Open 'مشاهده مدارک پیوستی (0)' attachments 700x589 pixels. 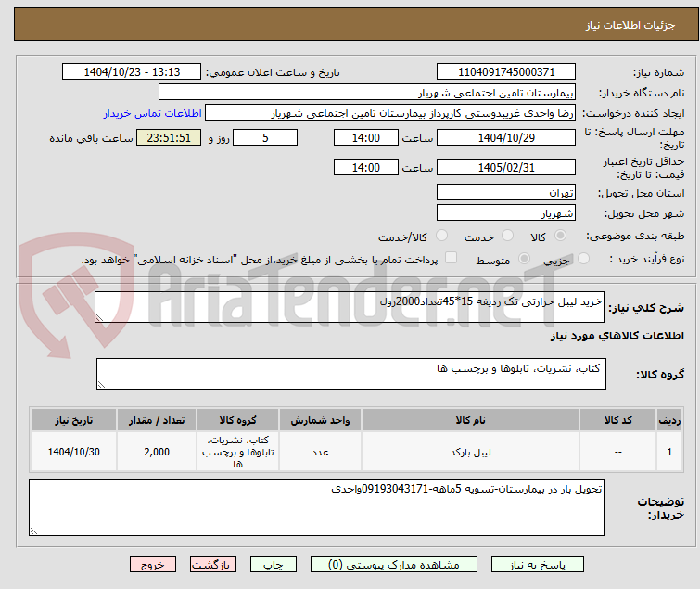pyautogui.click(x=394, y=565)
